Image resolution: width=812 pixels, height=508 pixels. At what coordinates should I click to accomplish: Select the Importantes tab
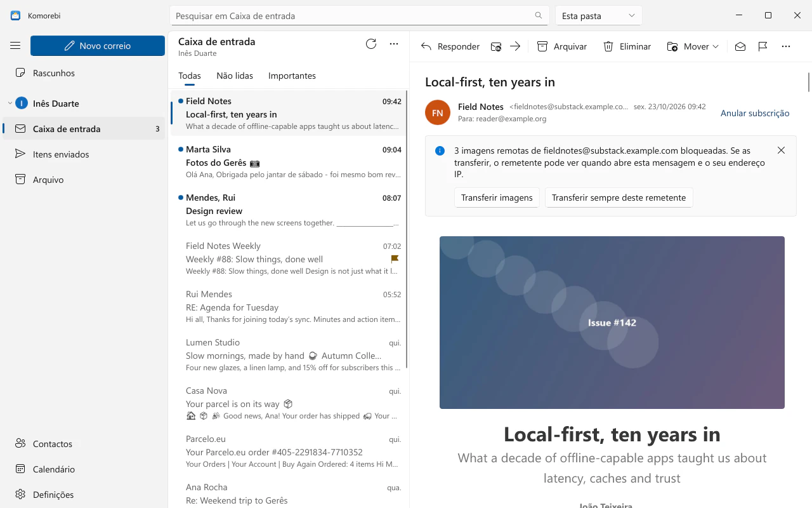point(292,76)
